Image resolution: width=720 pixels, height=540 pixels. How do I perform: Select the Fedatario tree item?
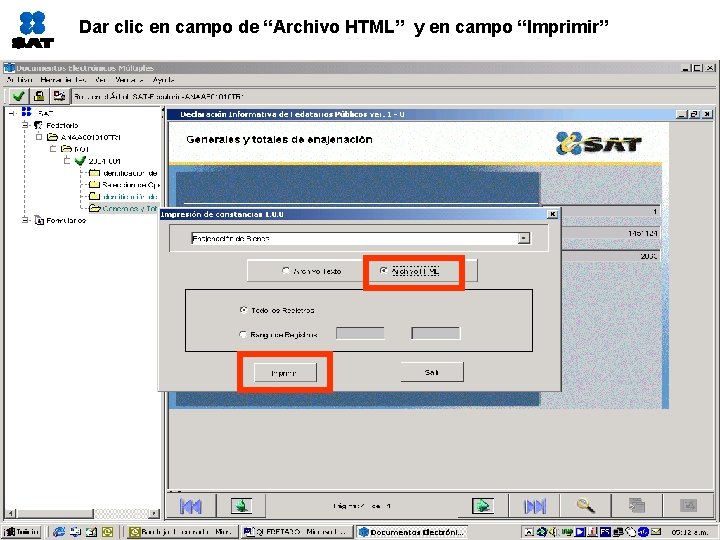[x=56, y=125]
